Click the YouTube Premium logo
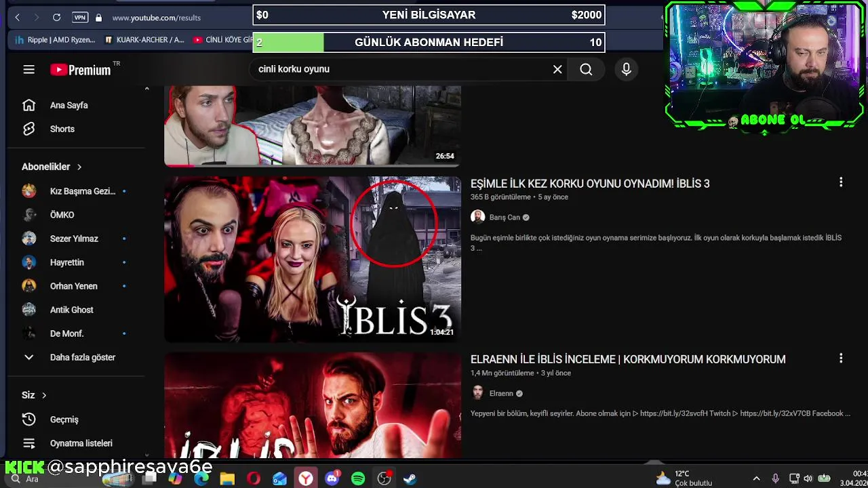The height and width of the screenshot is (488, 868). [81, 70]
